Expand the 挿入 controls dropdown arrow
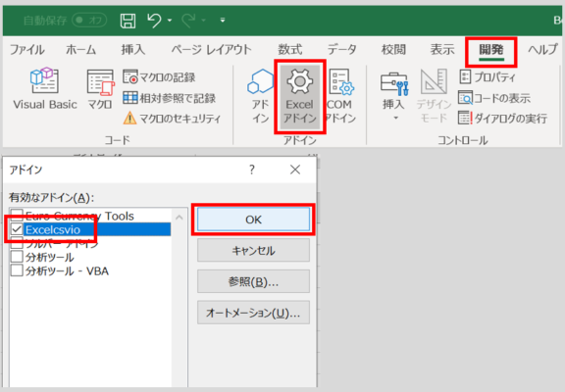Viewport: 565px width, 392px height. coord(395,118)
